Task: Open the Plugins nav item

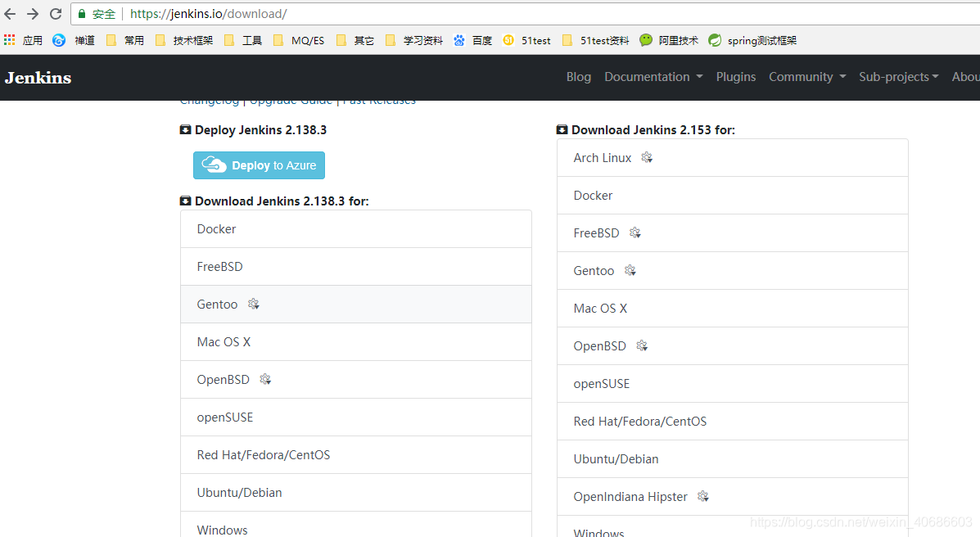Action: [736, 77]
